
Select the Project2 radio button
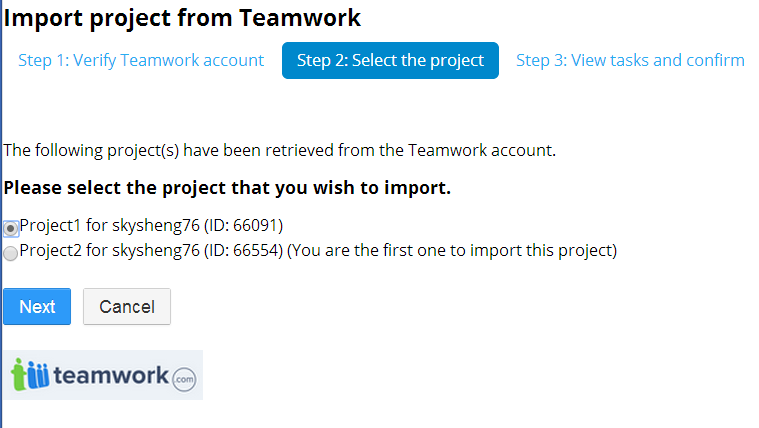pos(11,253)
